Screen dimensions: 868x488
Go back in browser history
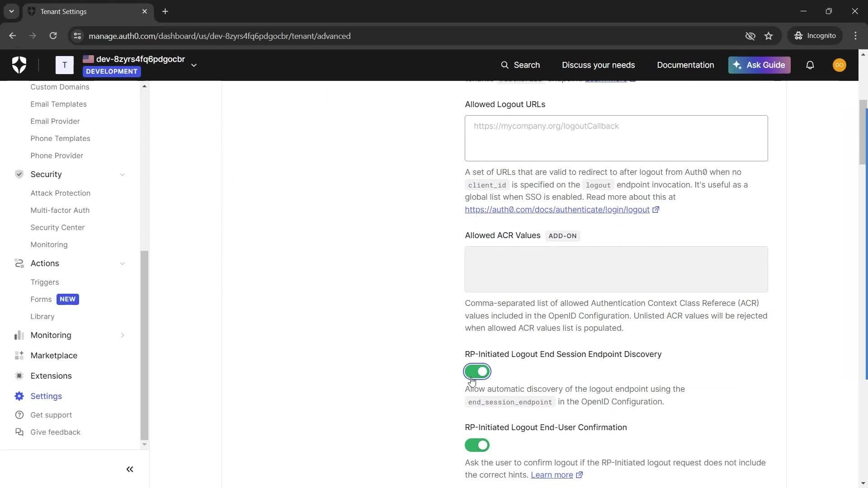13,36
